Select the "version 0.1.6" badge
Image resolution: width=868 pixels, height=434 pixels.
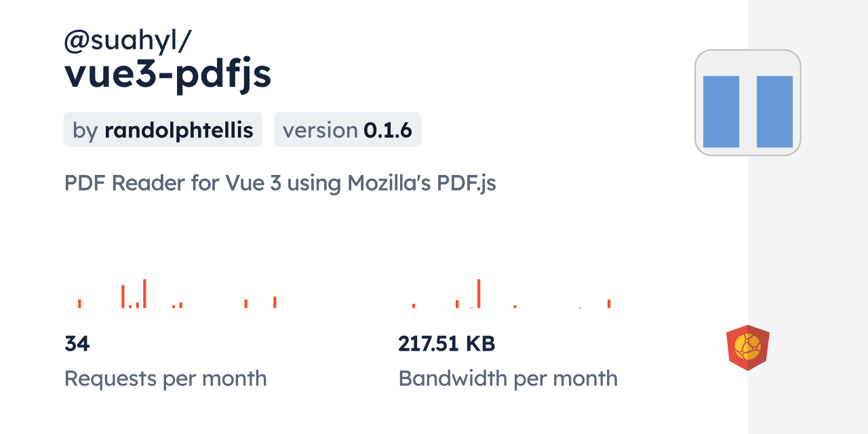pos(347,130)
